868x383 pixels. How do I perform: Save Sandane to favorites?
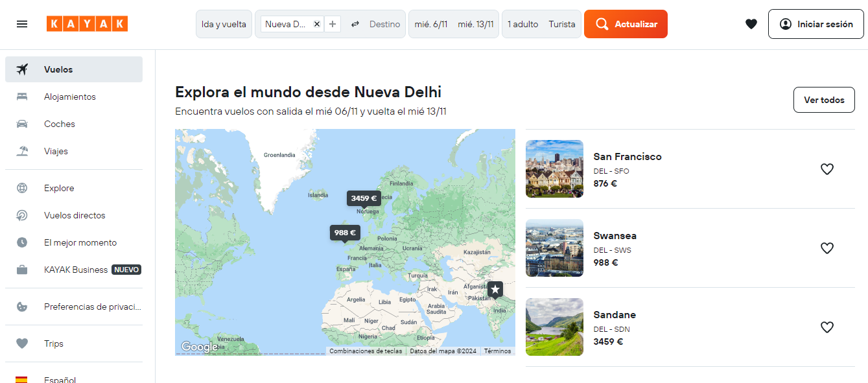(x=827, y=327)
